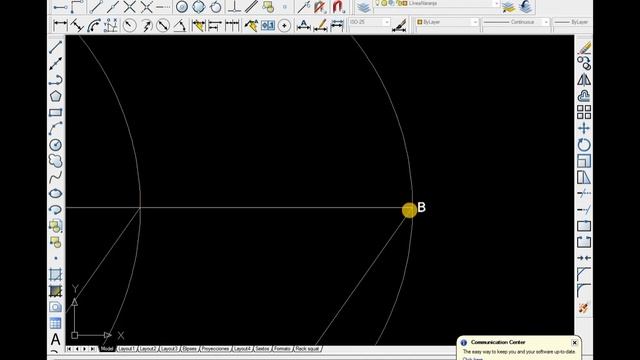Switch to the Layout1 tab
Viewport: 640px width, 360px height.
pyautogui.click(x=126, y=349)
